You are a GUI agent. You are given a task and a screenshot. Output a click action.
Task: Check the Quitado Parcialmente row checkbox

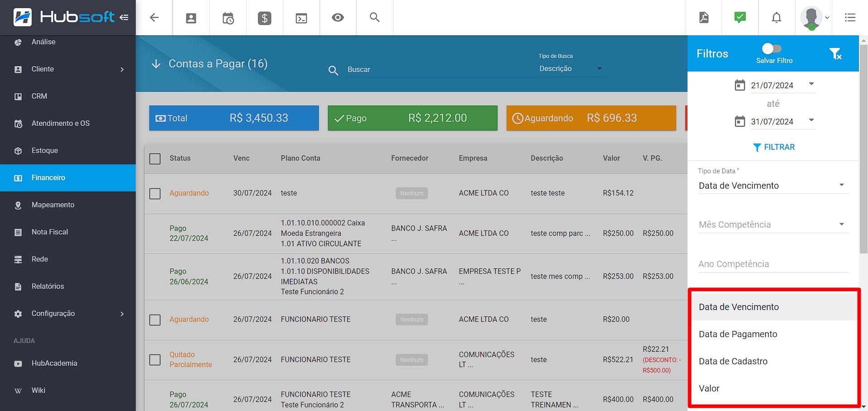coord(155,359)
